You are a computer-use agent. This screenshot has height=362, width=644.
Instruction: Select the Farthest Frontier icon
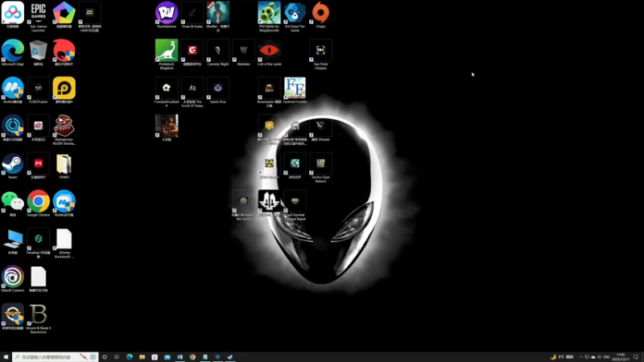click(295, 90)
